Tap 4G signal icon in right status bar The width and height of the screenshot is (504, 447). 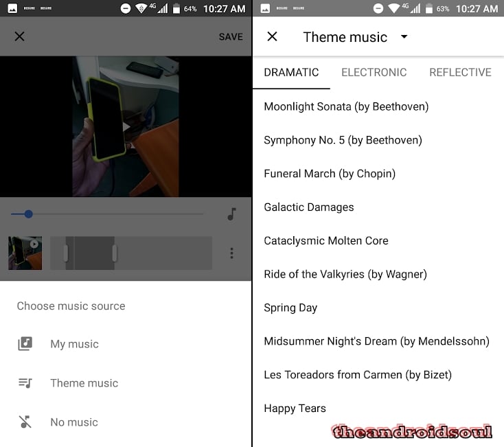pyautogui.click(x=413, y=8)
